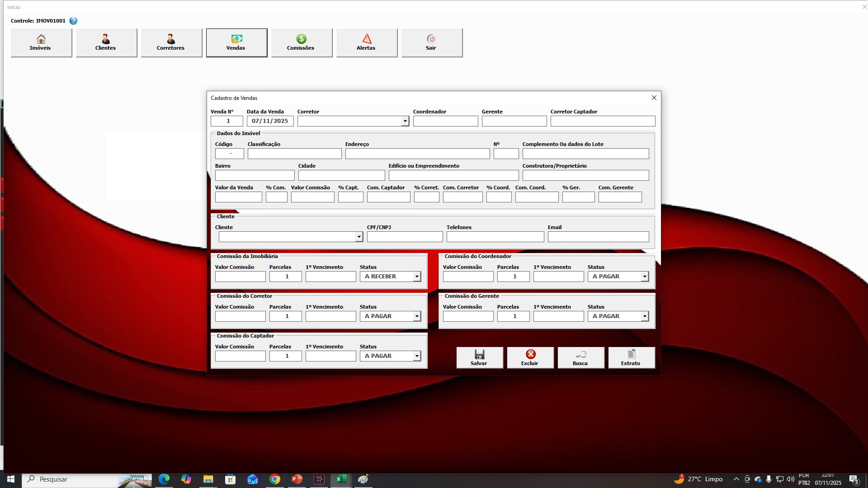The width and height of the screenshot is (868, 488).
Task: Delete the sale record with Excluir
Action: click(530, 358)
